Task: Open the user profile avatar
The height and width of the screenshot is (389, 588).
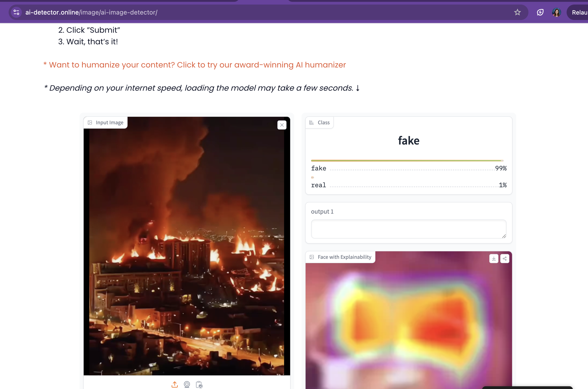Action: pyautogui.click(x=556, y=12)
